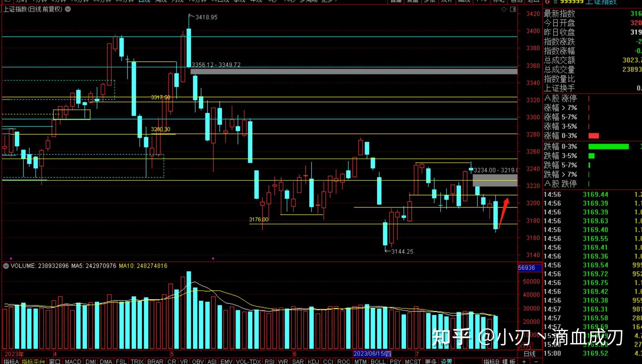Select the ROC indicator tab
The height and width of the screenshot is (364, 642).
tap(344, 361)
